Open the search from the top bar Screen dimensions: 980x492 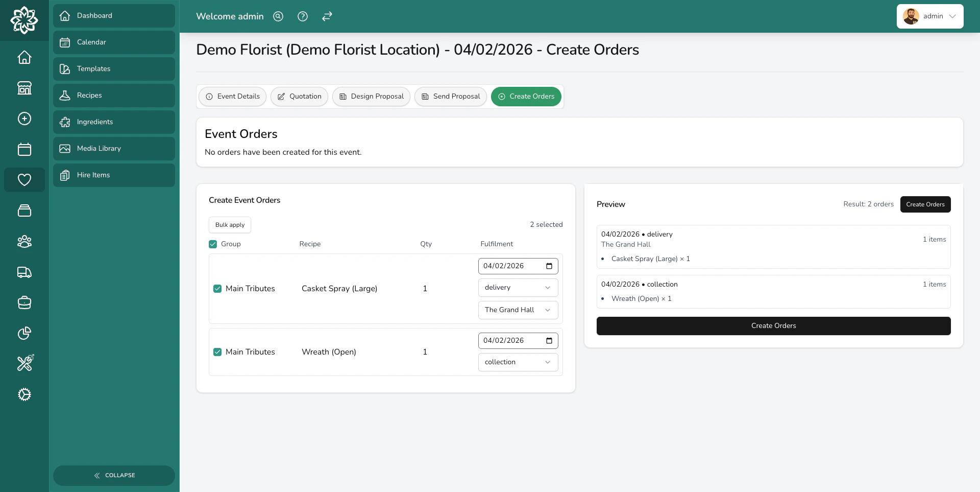click(278, 16)
